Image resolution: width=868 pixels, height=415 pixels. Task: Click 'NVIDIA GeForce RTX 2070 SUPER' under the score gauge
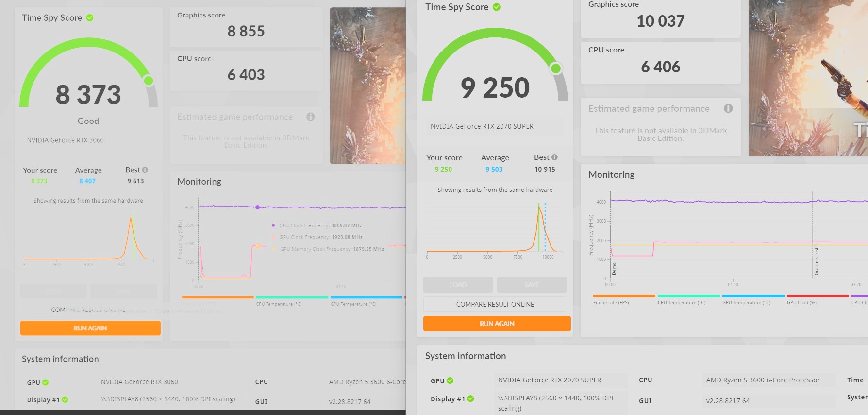pyautogui.click(x=482, y=126)
